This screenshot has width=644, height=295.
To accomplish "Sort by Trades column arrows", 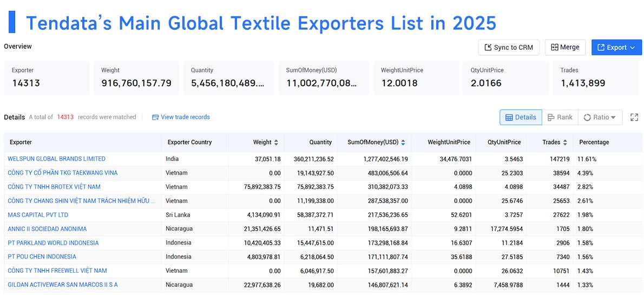I will click(x=565, y=142).
